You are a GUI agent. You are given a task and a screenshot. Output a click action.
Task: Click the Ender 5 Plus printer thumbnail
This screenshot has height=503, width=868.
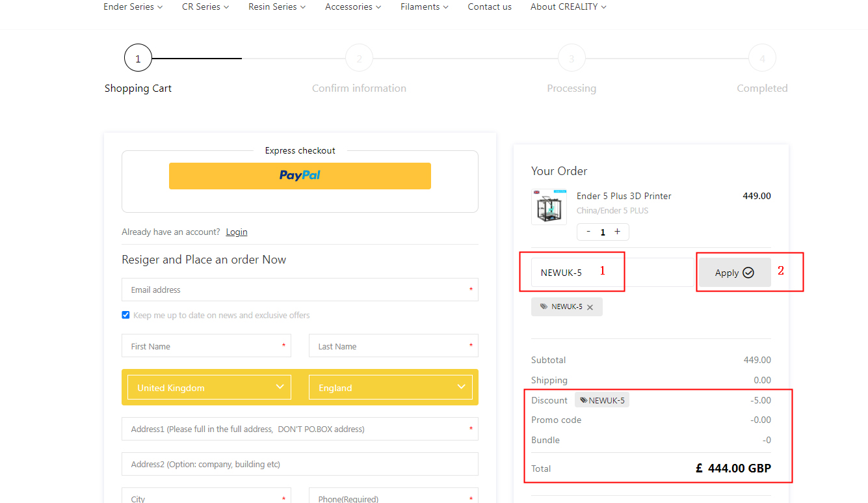[549, 207]
